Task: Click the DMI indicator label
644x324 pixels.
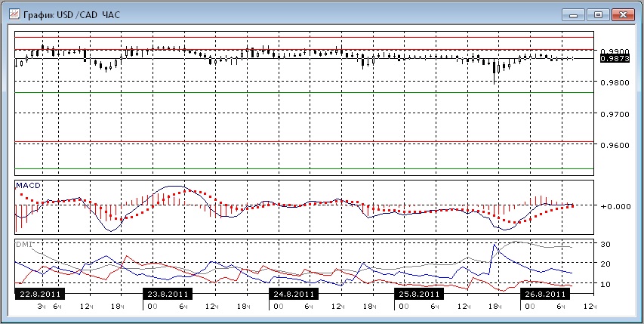Action: [x=25, y=244]
